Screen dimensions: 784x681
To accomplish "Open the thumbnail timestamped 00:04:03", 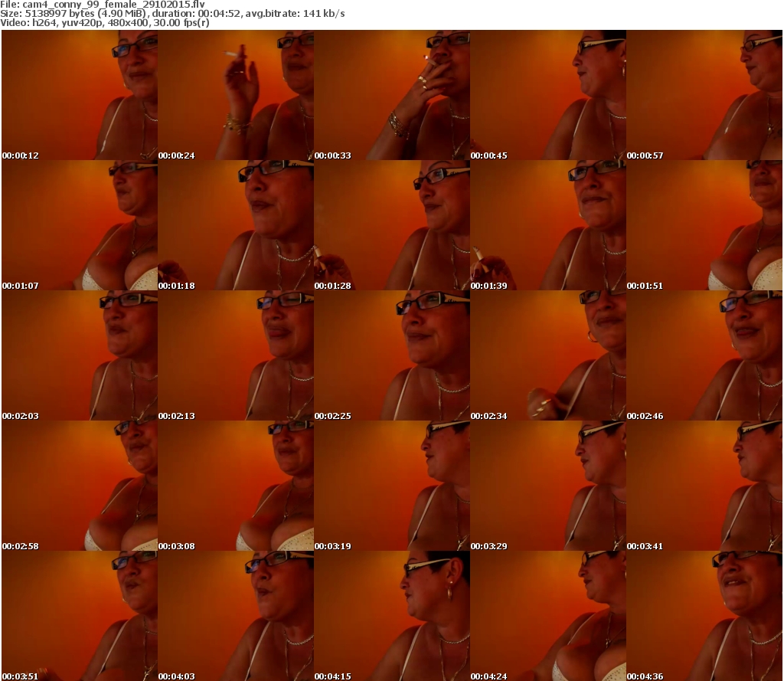I will click(x=236, y=616).
